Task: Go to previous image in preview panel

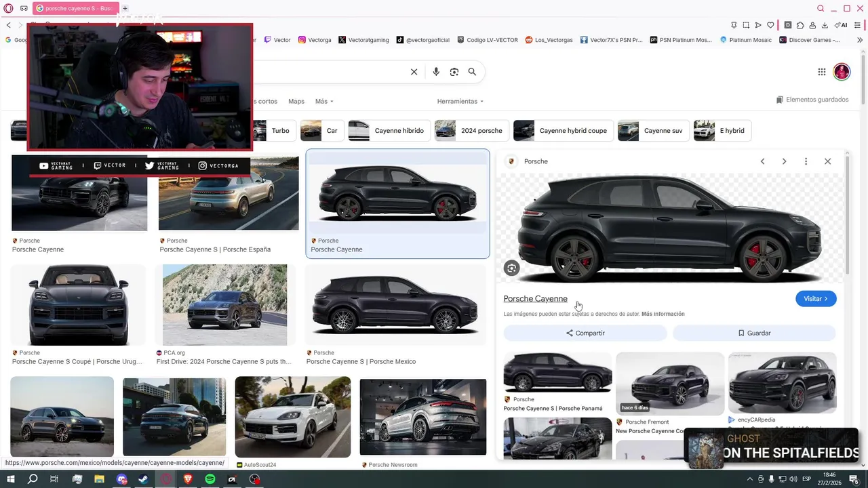Action: (x=762, y=161)
